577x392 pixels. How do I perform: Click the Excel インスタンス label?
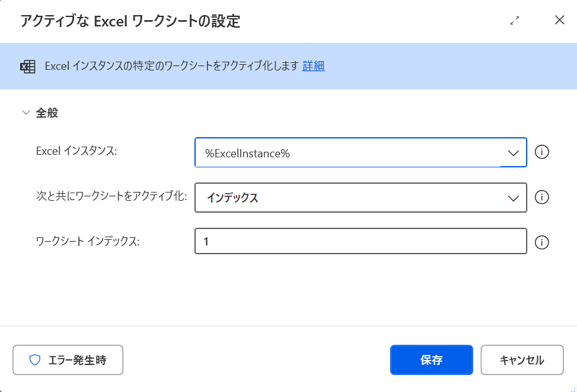[x=77, y=151]
